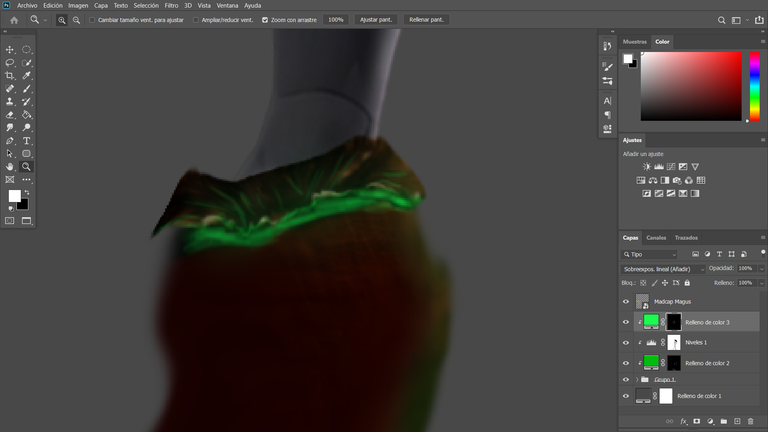
Task: Select the Path Selection arrow tool
Action: tap(10, 153)
